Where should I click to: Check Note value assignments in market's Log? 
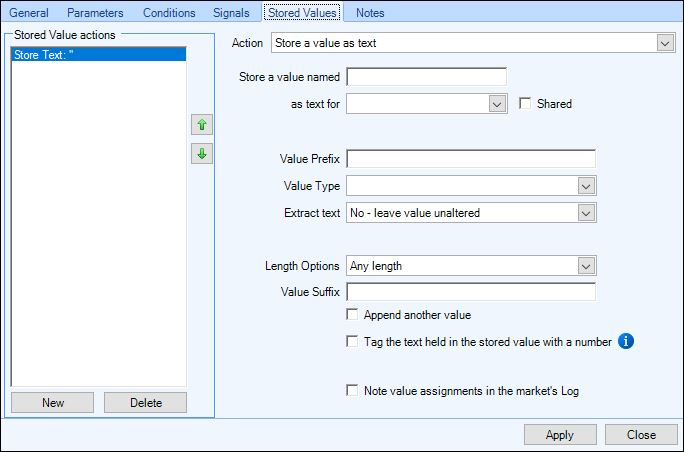coord(352,390)
